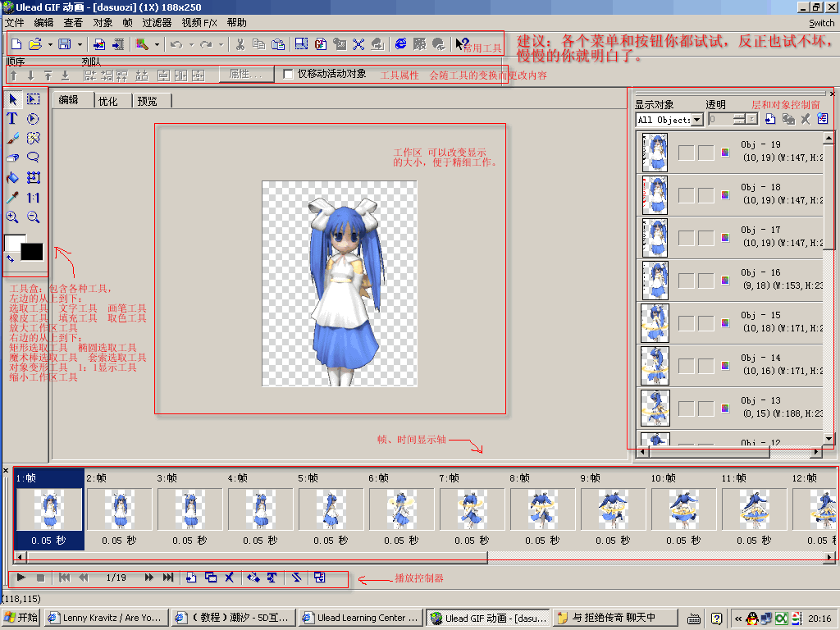Click the Open folder icon in toolbar
Viewport: 840px width, 630px height.
tap(34, 44)
